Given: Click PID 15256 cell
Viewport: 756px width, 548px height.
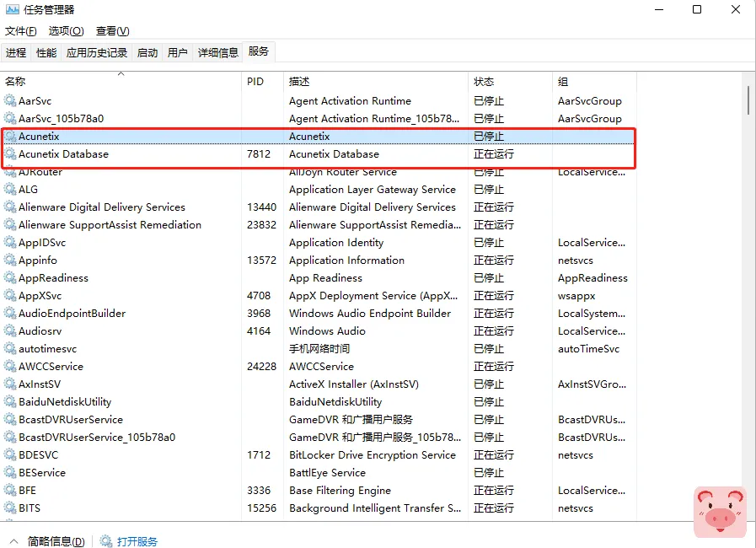Looking at the screenshot, I should tap(261, 508).
